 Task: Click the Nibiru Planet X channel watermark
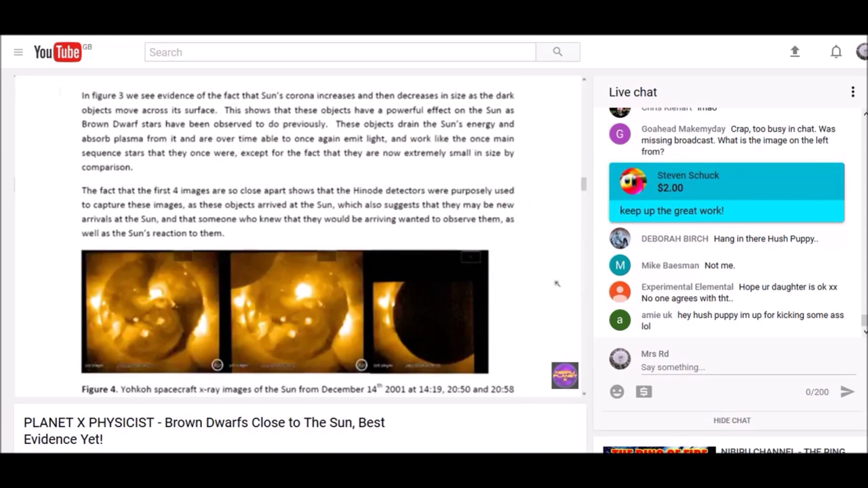(x=564, y=375)
